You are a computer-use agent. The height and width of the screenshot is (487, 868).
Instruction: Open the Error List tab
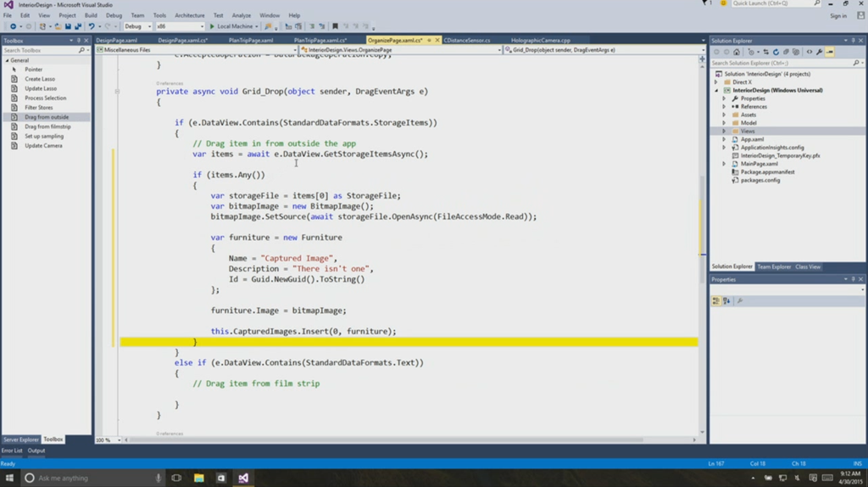[12, 451]
